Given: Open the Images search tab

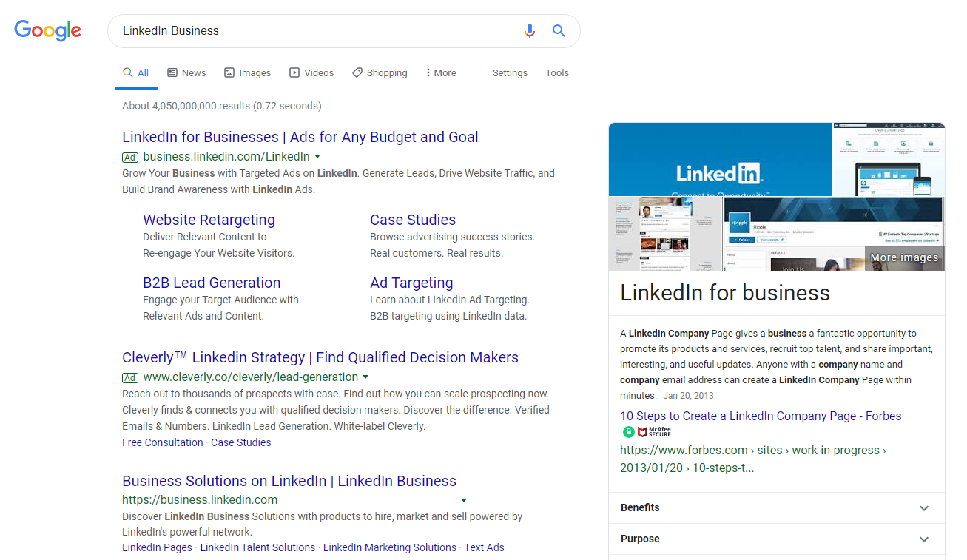Looking at the screenshot, I should pos(247,72).
